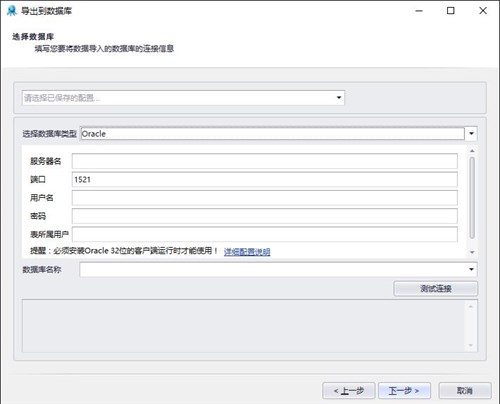Open the 详细配置说明 link

[247, 252]
